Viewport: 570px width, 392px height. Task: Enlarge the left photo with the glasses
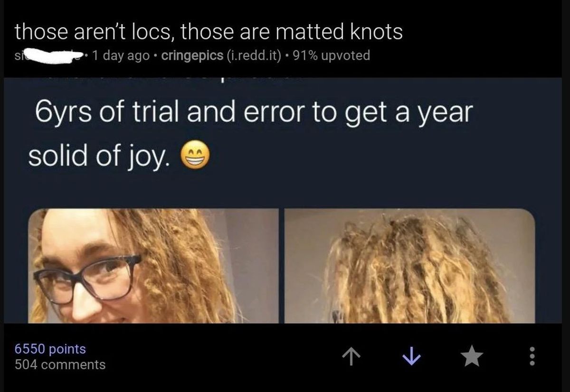[153, 266]
